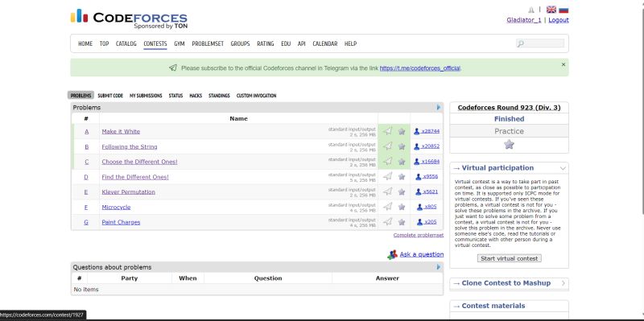Open the PROBLEMSET menu item
Viewport: 644px width, 321px height.
coord(208,43)
